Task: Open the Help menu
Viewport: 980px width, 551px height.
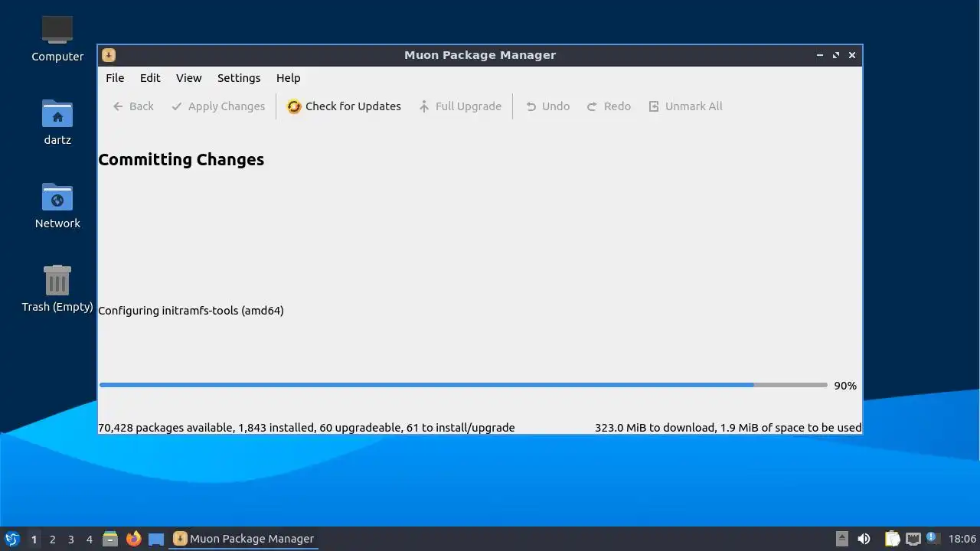Action: click(x=288, y=78)
